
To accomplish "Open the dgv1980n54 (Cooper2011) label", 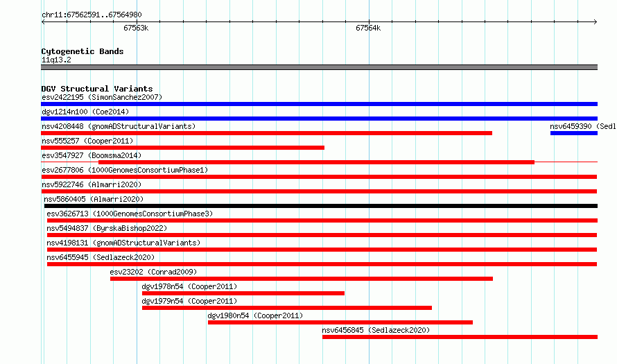I will pyautogui.click(x=255, y=315).
